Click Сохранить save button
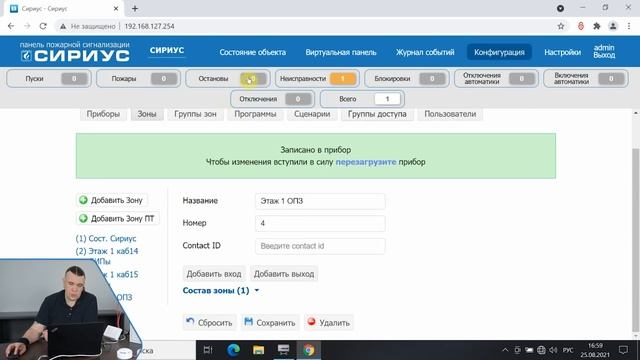 click(270, 322)
